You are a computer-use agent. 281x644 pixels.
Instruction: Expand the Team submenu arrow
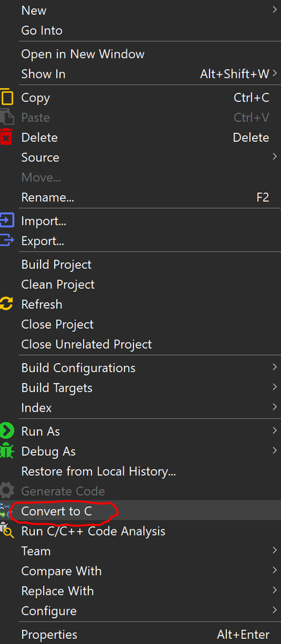tap(275, 551)
